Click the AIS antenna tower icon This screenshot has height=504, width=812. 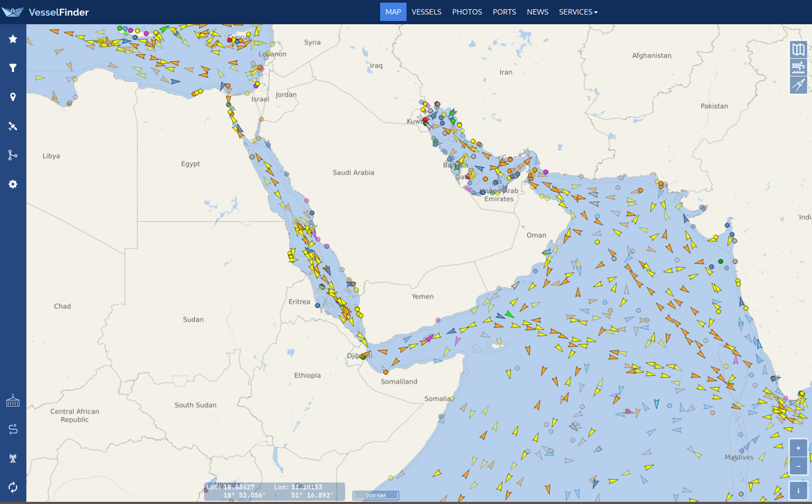tap(13, 458)
